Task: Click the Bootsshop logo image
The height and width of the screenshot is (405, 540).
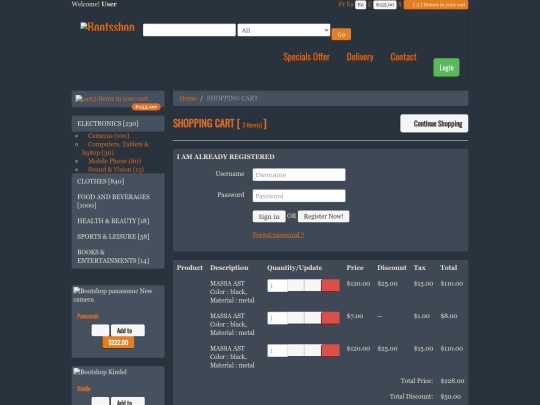Action: (x=107, y=27)
